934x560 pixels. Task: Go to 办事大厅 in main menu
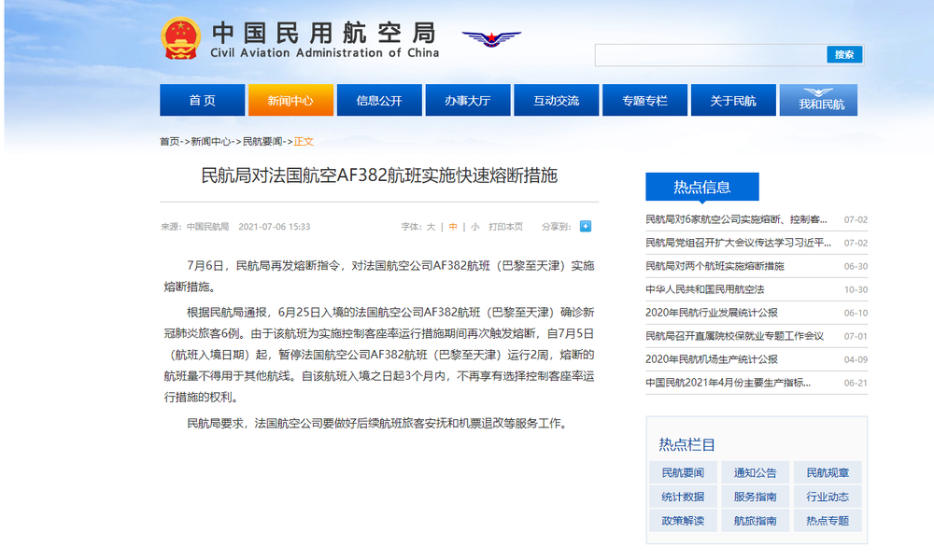pos(467,101)
